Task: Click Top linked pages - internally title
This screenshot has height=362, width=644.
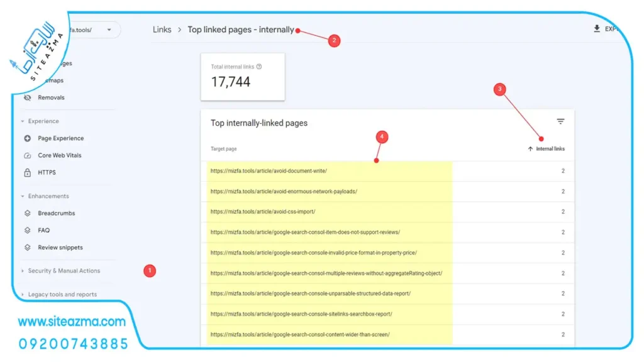Action: click(241, 30)
